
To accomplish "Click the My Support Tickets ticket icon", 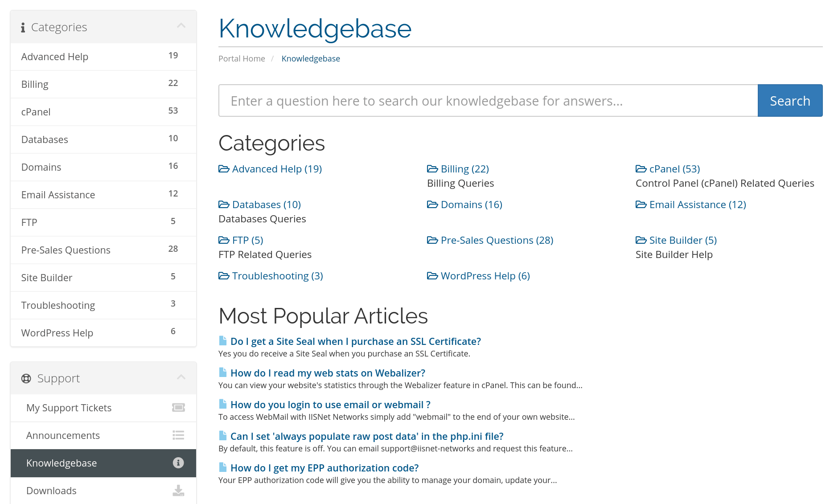I will [x=178, y=407].
